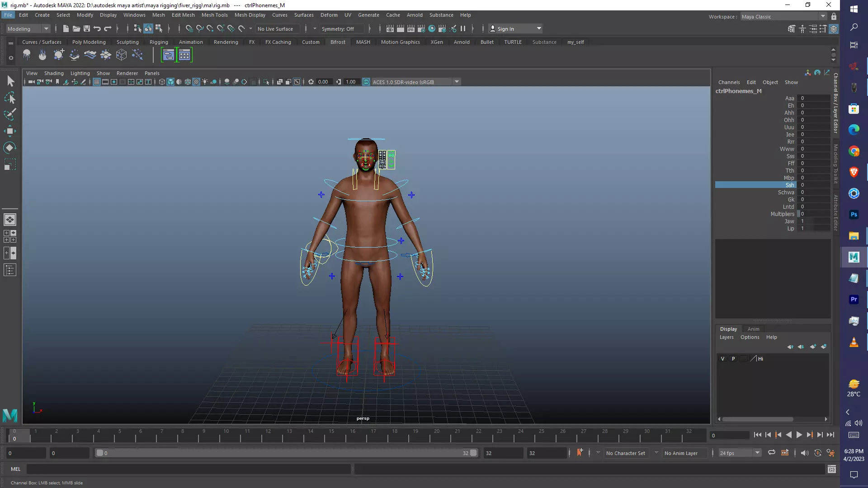Activate the Move tool

[x=10, y=131]
